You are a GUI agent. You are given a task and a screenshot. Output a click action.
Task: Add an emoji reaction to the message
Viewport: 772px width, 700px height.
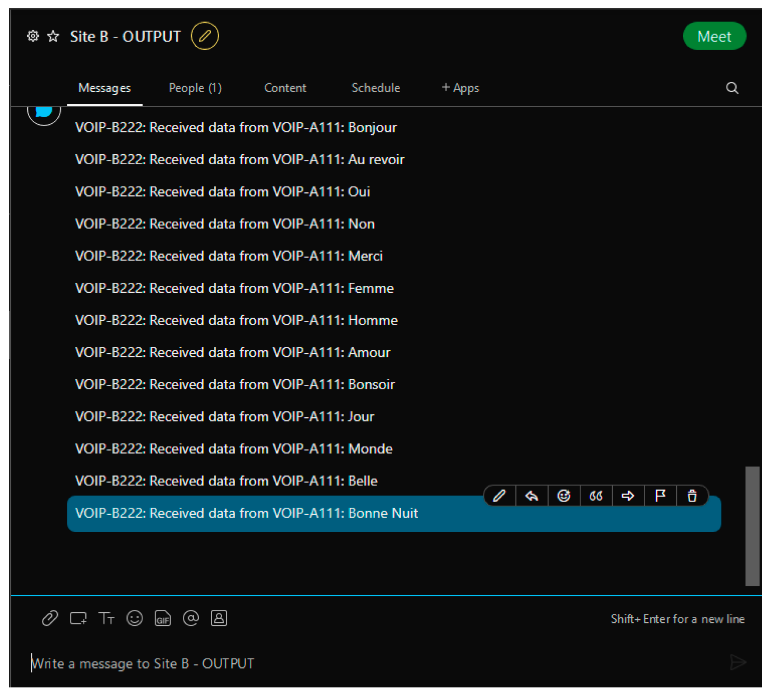(563, 496)
